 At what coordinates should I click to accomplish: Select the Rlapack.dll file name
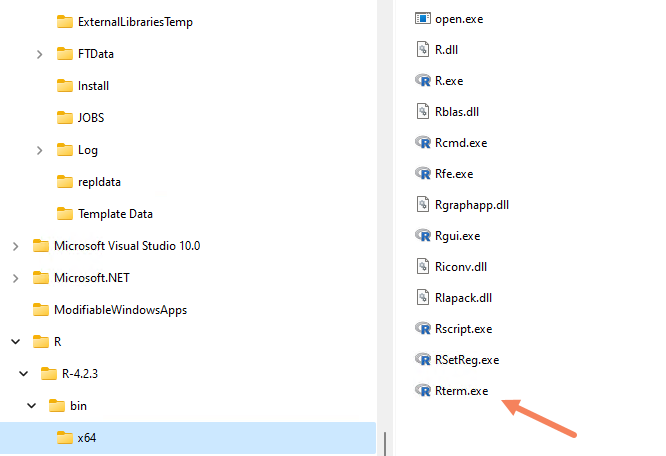coord(463,298)
